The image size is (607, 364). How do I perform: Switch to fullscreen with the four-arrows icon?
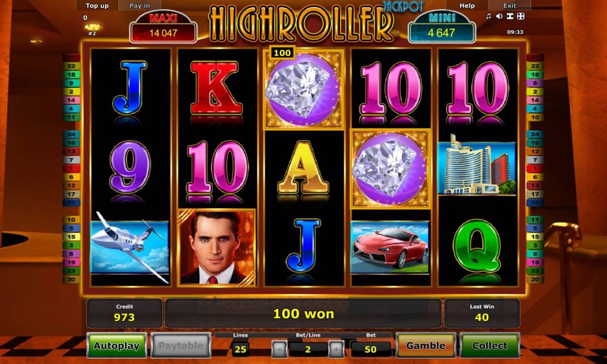[521, 16]
